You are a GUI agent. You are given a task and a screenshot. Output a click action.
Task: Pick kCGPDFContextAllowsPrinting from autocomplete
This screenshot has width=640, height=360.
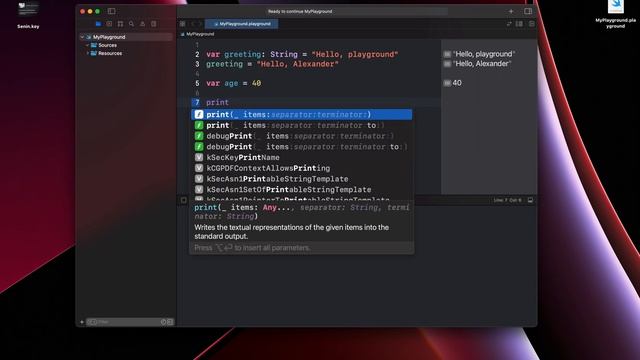tap(302, 168)
